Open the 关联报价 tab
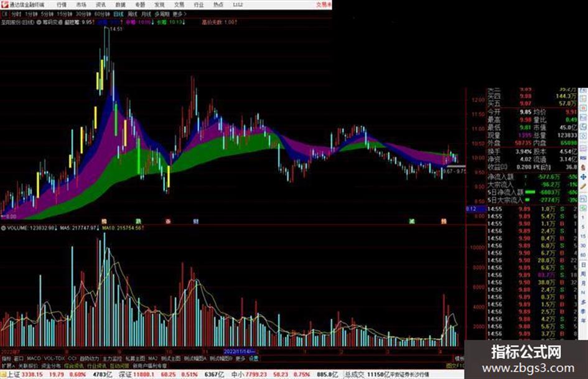Image resolution: width=588 pixels, height=379 pixels. click(x=28, y=365)
